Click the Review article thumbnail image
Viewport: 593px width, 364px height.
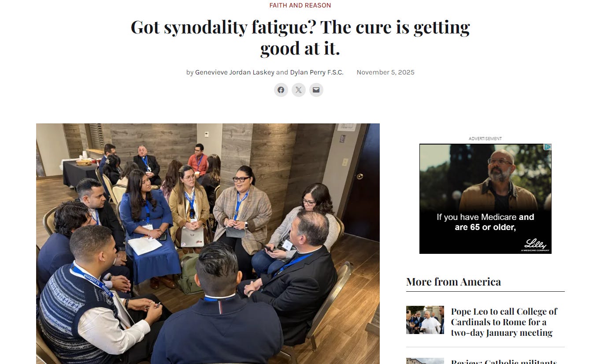tap(425, 361)
